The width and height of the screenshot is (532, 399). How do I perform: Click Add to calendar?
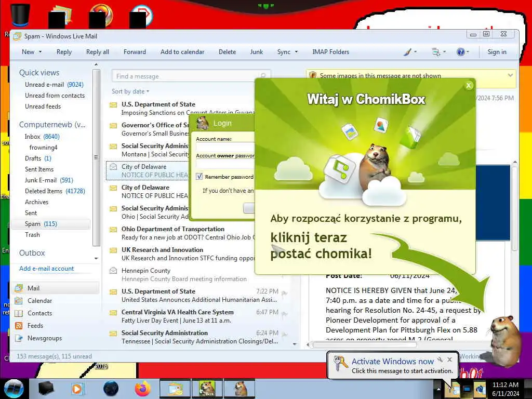tap(182, 52)
